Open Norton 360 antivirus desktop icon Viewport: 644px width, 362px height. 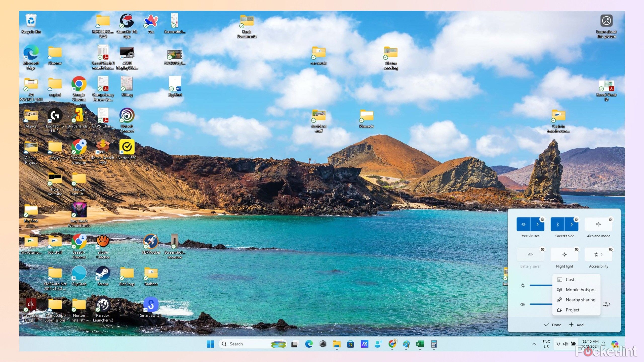127,148
